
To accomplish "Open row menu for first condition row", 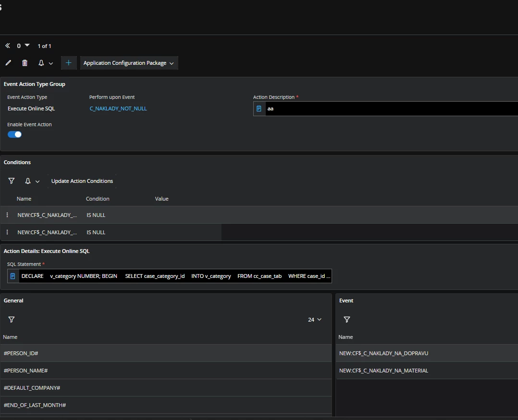I will [x=7, y=215].
